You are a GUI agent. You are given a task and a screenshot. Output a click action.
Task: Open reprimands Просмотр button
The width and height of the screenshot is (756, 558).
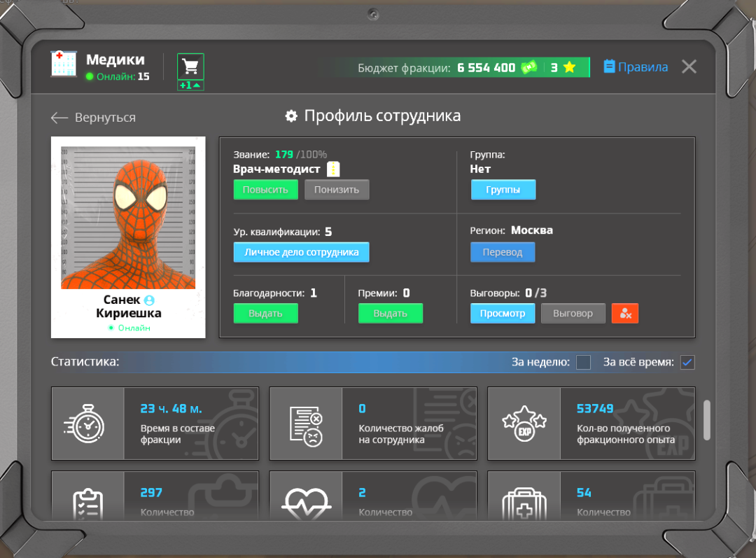click(503, 314)
